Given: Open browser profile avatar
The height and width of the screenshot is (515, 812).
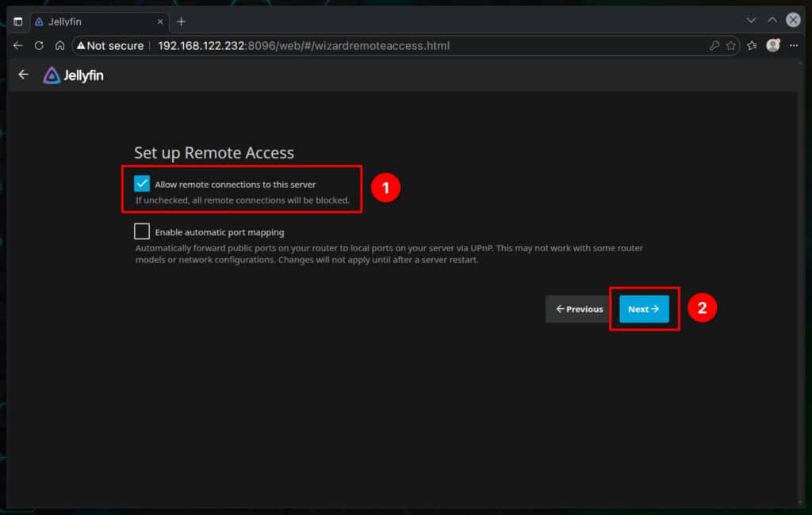Looking at the screenshot, I should click(x=773, y=46).
